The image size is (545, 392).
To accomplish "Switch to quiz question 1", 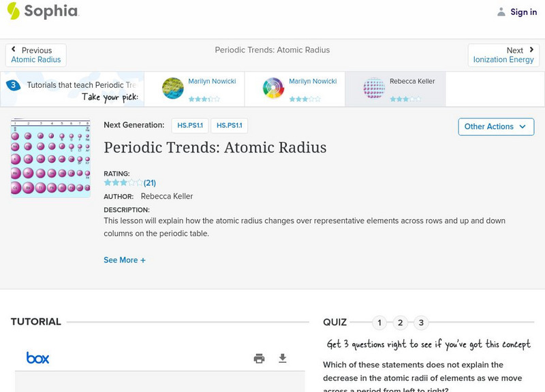I will [379, 323].
